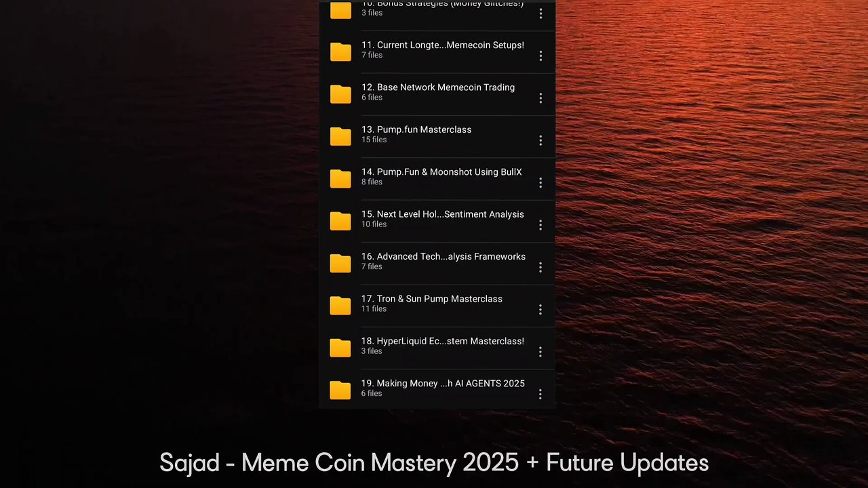Select '17. Tron & Sun Pump Masterclass' name
Screen dimensions: 868x488
pos(432,299)
